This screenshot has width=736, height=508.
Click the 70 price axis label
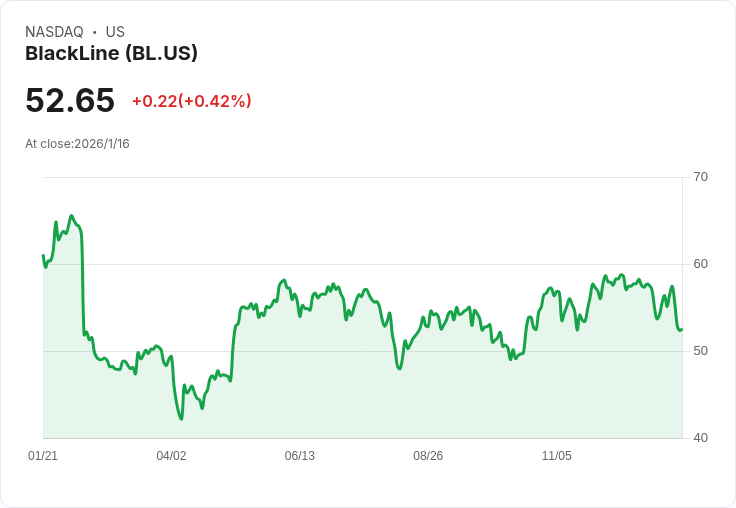(700, 177)
